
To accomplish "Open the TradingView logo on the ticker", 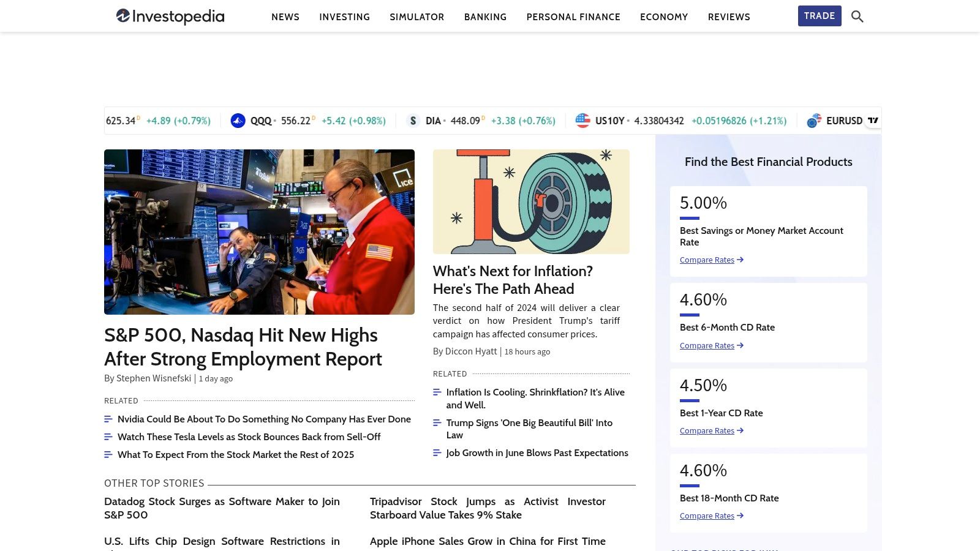I will pos(873,120).
